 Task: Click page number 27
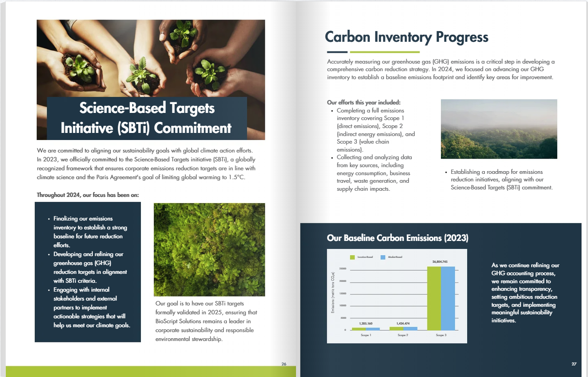[x=574, y=364]
